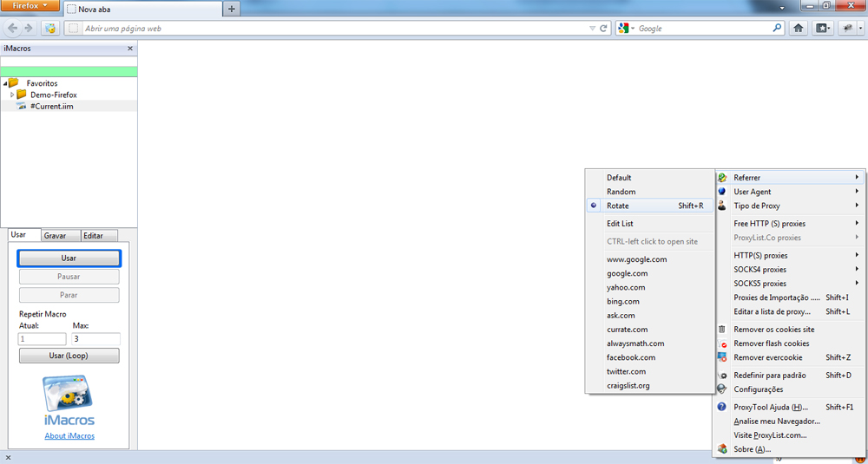Click Remover evercookie
868x464 pixels.
789,357
